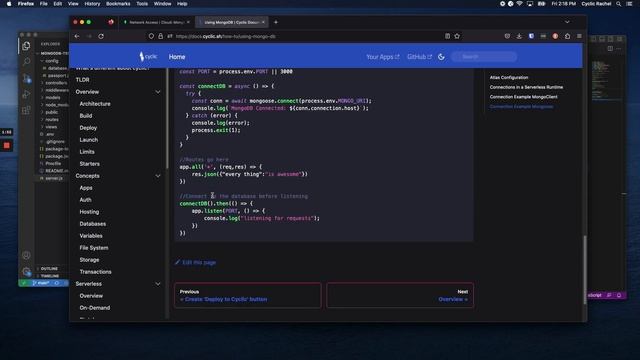Click git branch indicator in VS Code status bar

(40, 283)
